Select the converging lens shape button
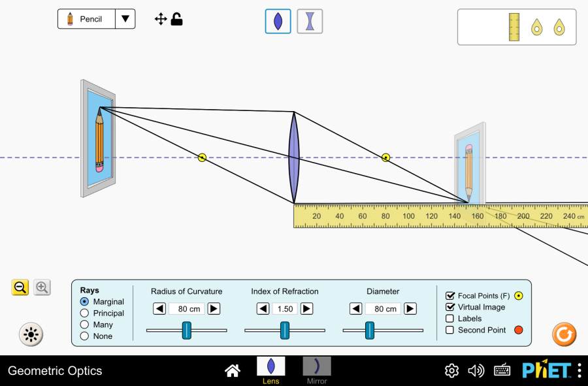Viewport: 588px width, 386px height. point(278,21)
